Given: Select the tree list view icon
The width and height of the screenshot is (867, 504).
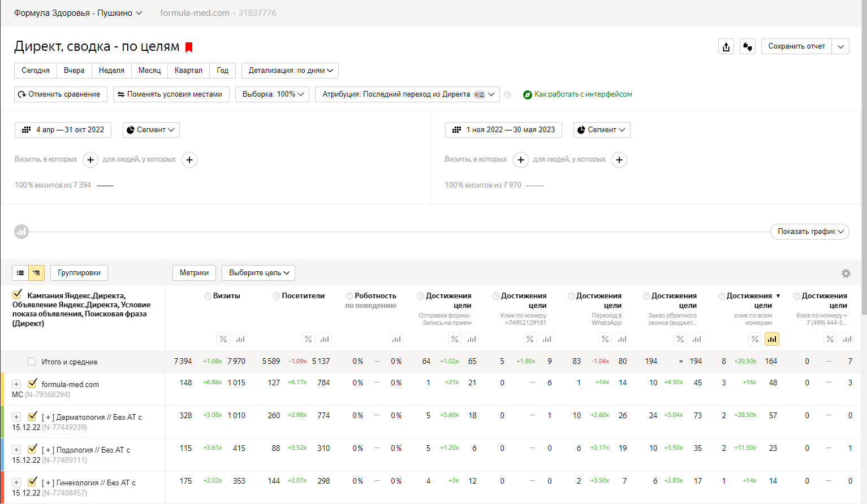Looking at the screenshot, I should (x=36, y=273).
